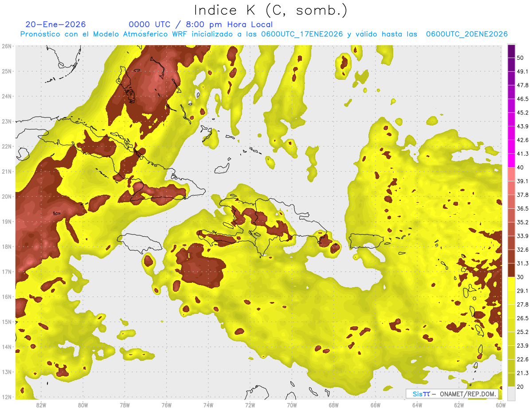Click the longitude label '68W'

[x=334, y=405]
